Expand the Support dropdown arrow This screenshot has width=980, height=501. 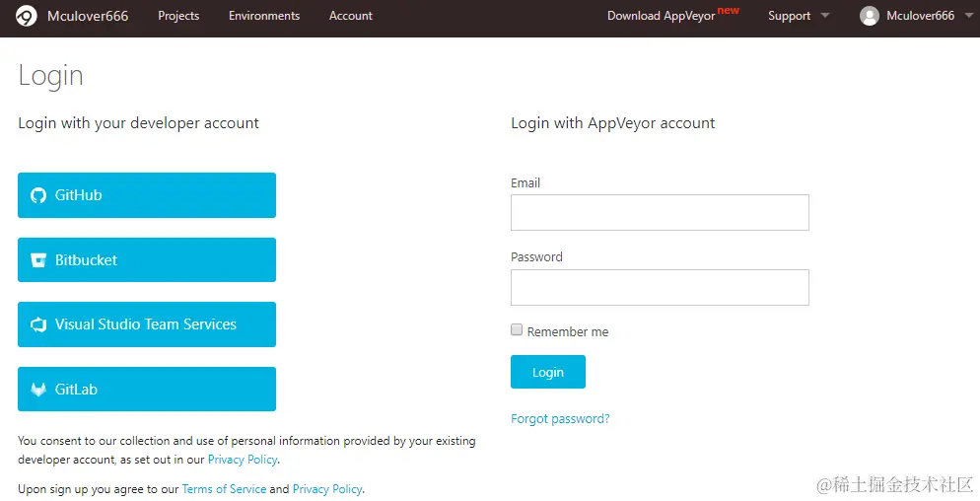coord(825,15)
